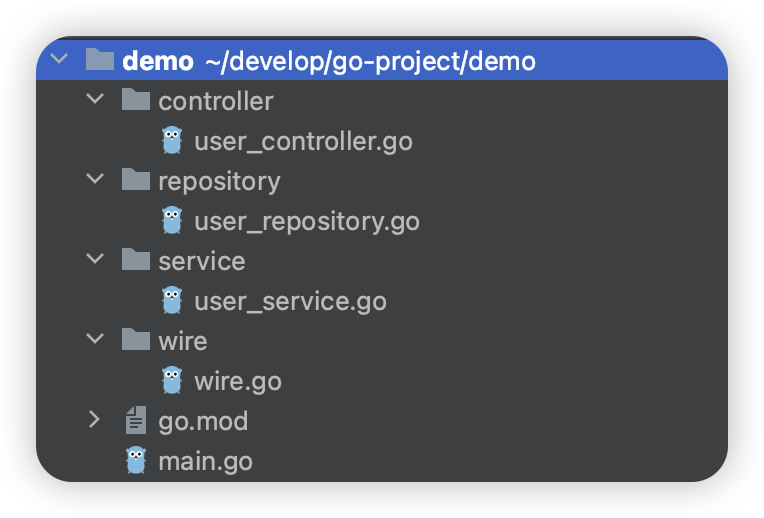
Task: Click the gopher icon beside user_service.go
Action: (172, 301)
